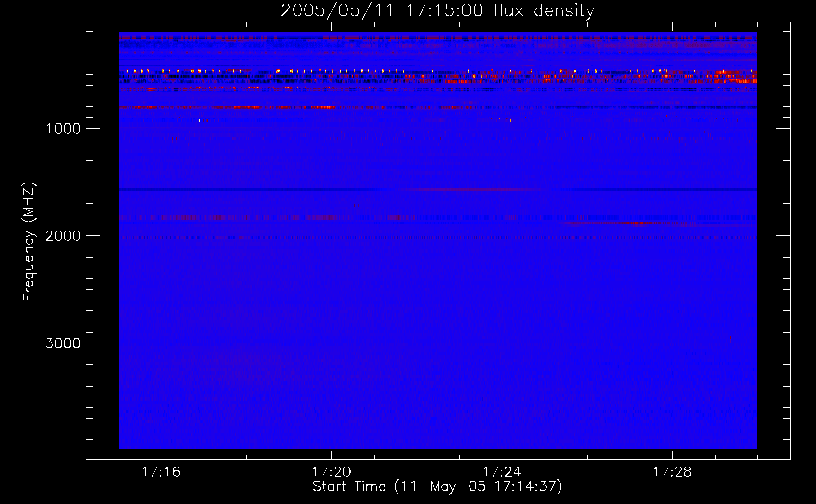
Task: Select the "17:20" time tick label
Action: (x=331, y=472)
